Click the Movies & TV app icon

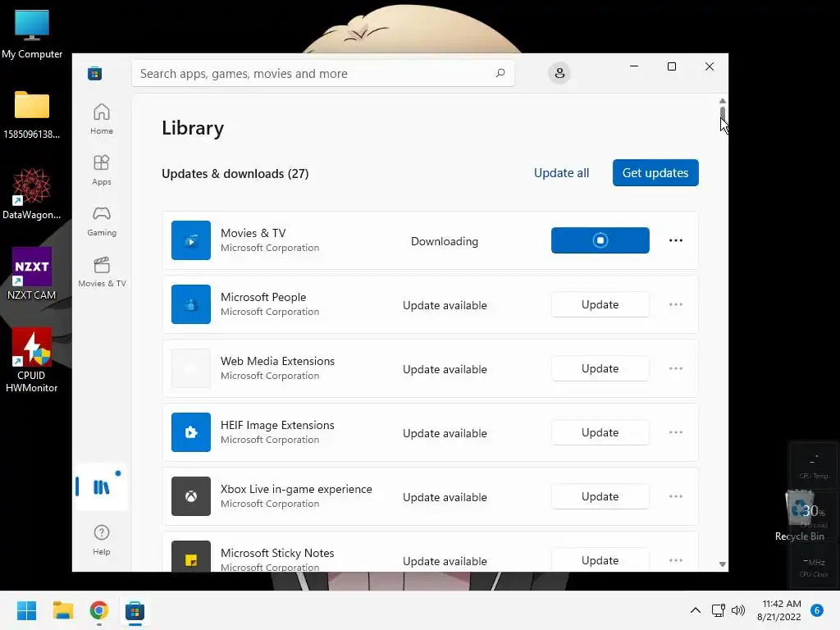point(190,240)
